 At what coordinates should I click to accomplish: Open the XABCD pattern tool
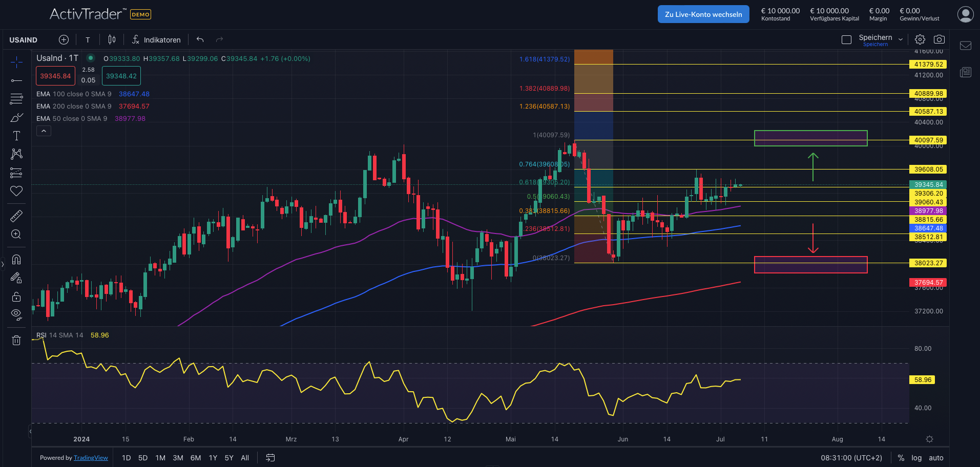16,154
